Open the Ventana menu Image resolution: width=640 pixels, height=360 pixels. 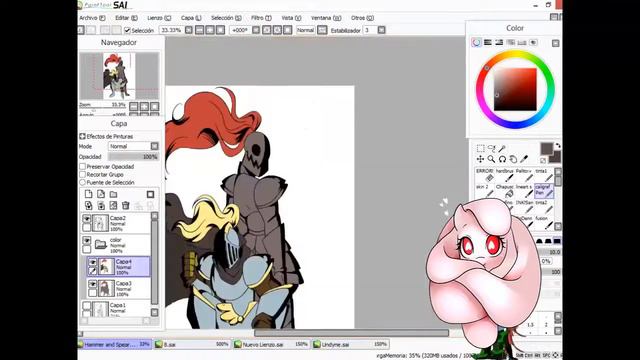[326, 18]
